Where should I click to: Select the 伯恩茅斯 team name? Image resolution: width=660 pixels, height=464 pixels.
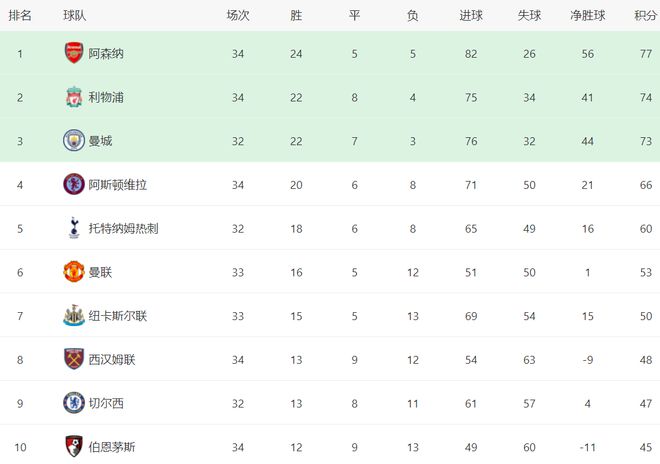[112, 447]
